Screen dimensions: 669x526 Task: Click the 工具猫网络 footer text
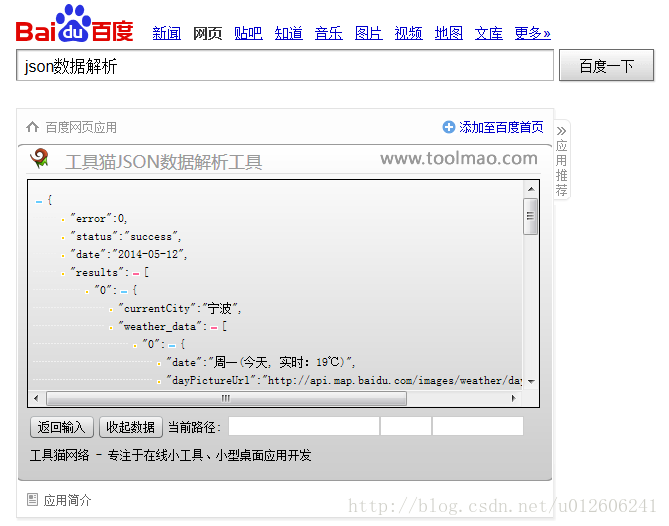60,455
